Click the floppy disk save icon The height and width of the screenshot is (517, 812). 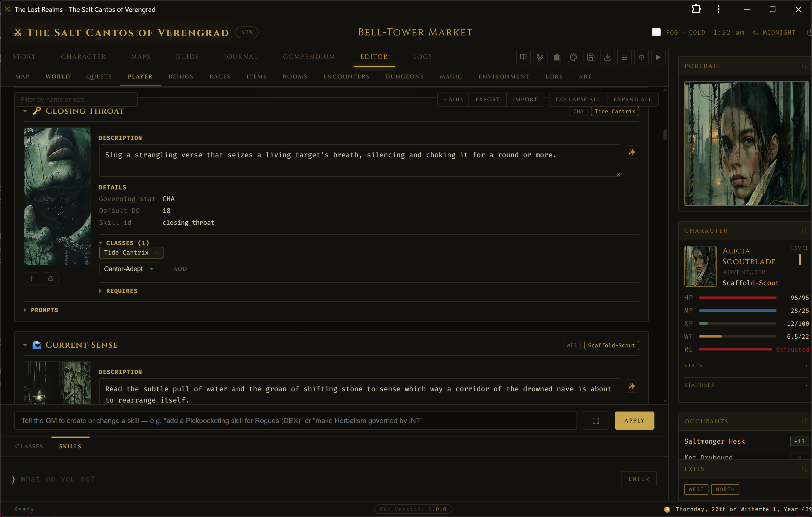(591, 57)
